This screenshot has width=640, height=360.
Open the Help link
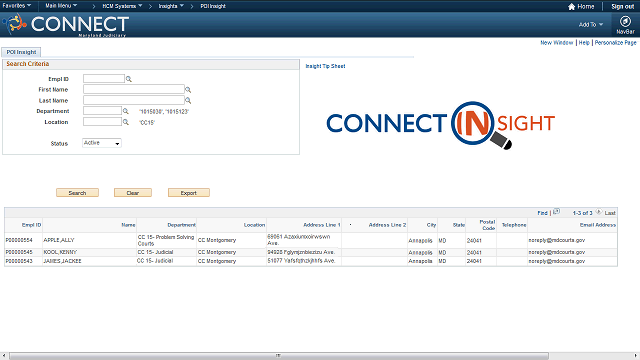pos(584,43)
